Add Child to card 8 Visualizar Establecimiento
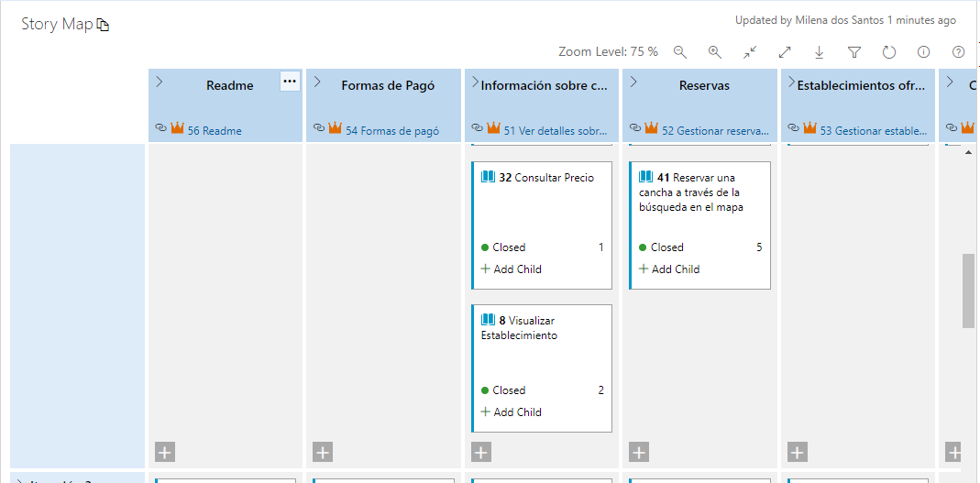 511,412
